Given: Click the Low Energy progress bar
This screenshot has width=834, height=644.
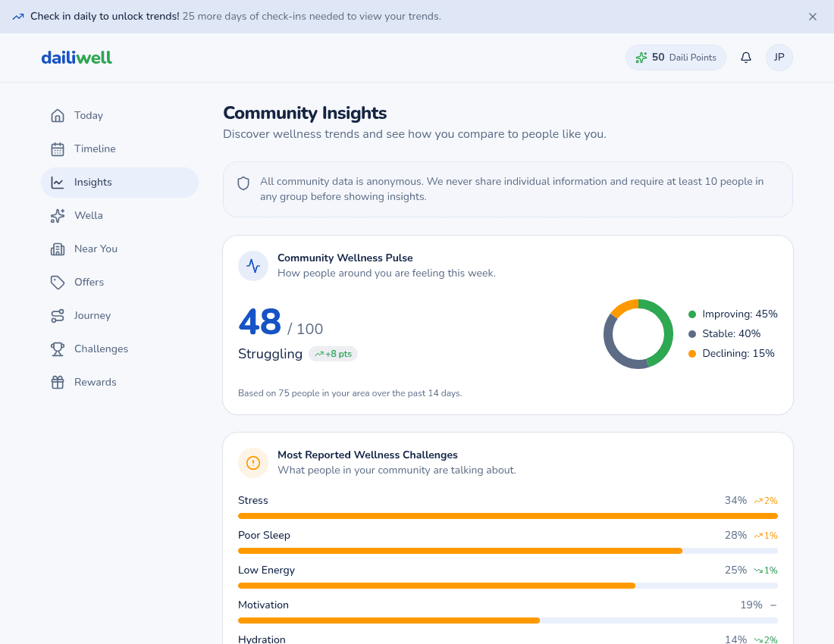Looking at the screenshot, I should [x=508, y=586].
